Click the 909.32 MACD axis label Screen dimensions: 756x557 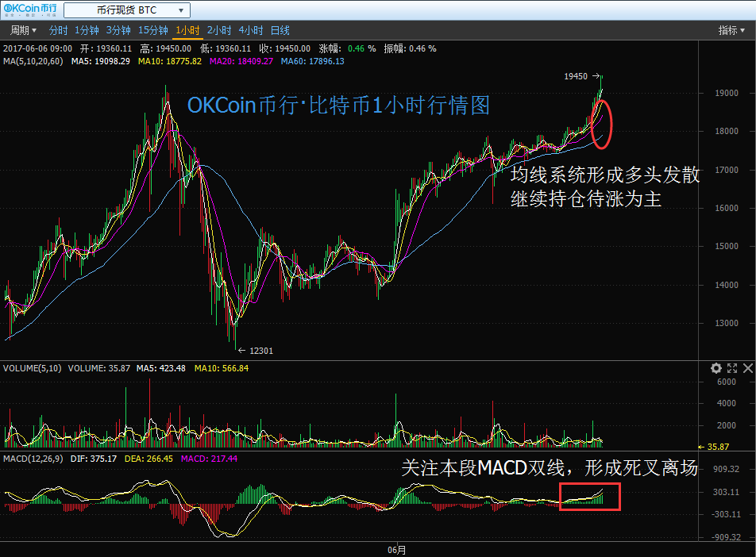click(727, 469)
